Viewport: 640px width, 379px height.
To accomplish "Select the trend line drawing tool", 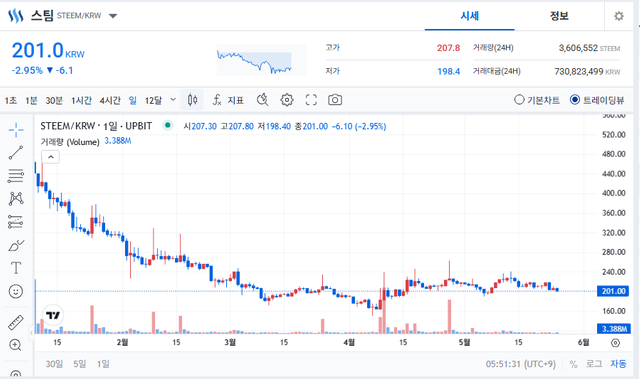I will pyautogui.click(x=16, y=153).
